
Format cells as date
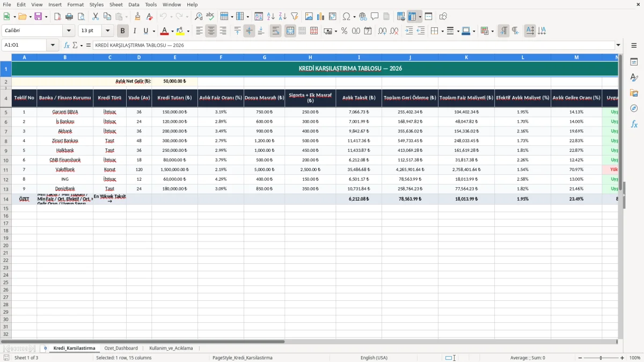[368, 31]
